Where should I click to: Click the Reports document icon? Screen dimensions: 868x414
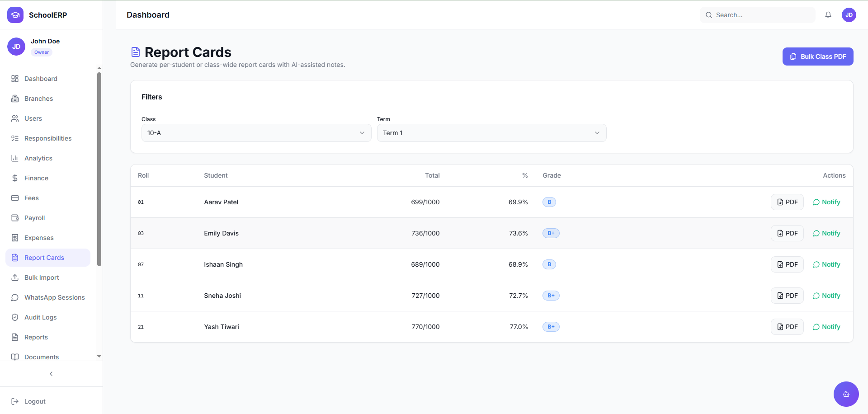pyautogui.click(x=15, y=337)
